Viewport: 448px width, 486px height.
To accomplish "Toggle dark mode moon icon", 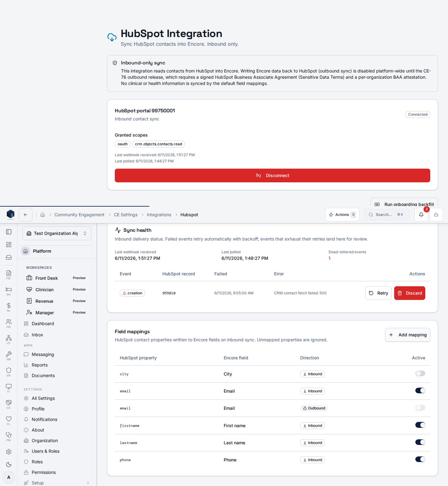I will pos(9,464).
